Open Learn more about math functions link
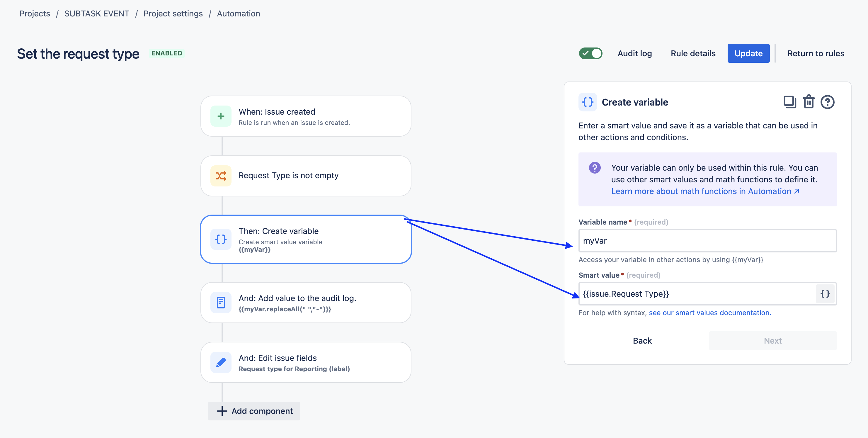The width and height of the screenshot is (868, 438). pyautogui.click(x=705, y=191)
